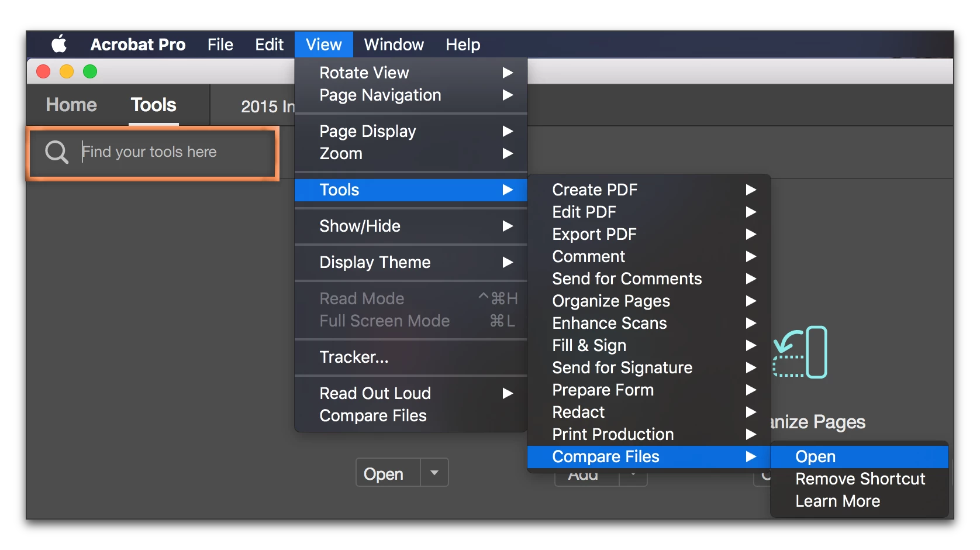The width and height of the screenshot is (980, 550).
Task: Open the Print Production submenu
Action: coord(649,434)
